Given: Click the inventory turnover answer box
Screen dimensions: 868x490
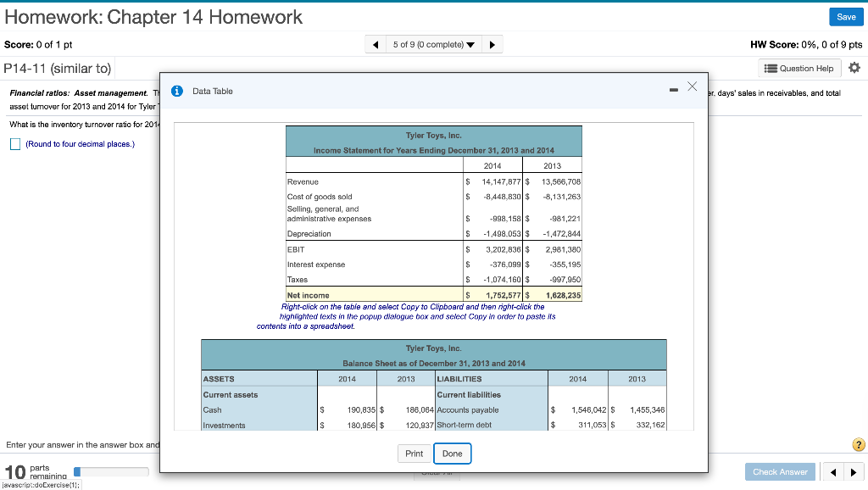Looking at the screenshot, I should (15, 144).
